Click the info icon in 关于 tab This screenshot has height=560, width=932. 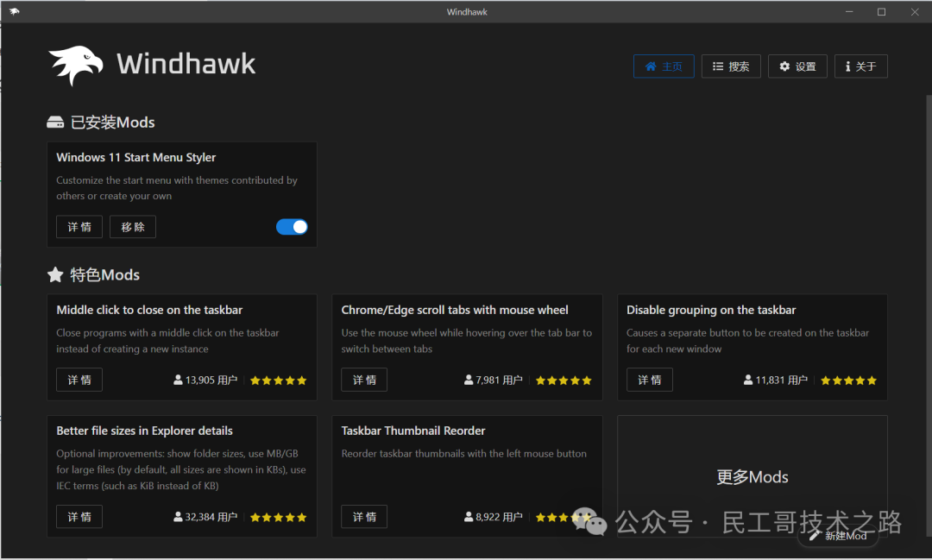[847, 66]
